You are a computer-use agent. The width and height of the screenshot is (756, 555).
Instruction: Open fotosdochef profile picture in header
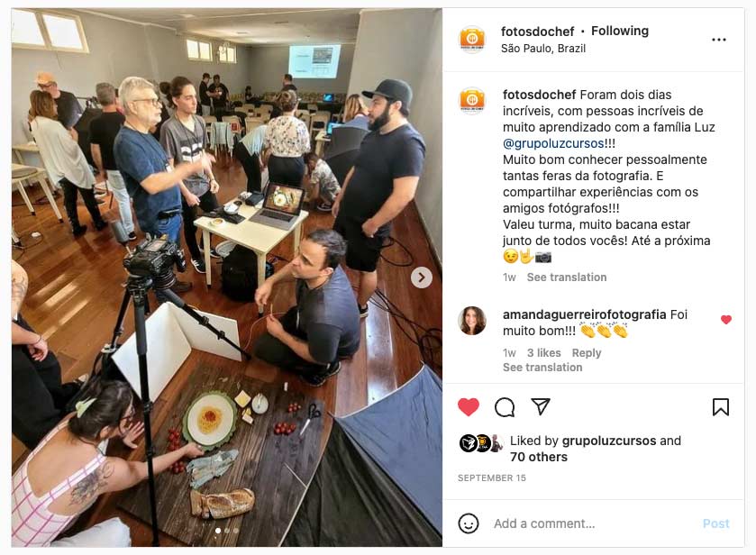[x=472, y=40]
